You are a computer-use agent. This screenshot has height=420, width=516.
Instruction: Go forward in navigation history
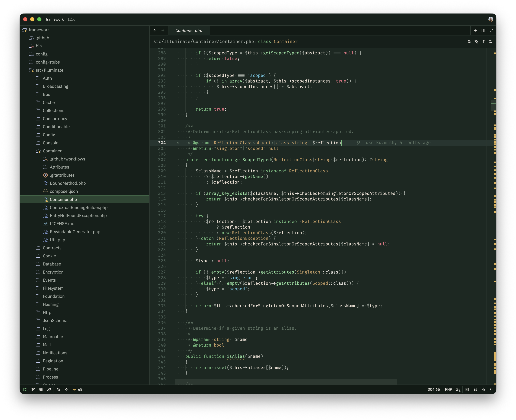click(x=163, y=31)
